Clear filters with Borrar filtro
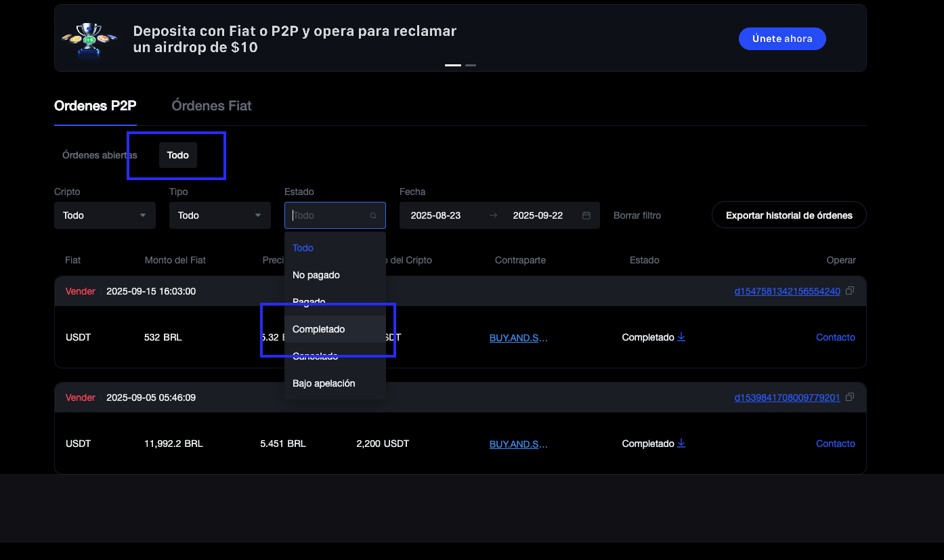The width and height of the screenshot is (944, 560). tap(637, 215)
